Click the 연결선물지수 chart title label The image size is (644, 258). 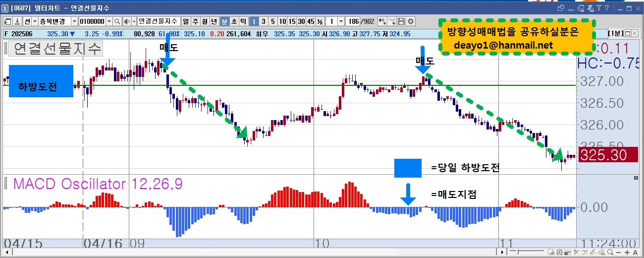click(57, 49)
